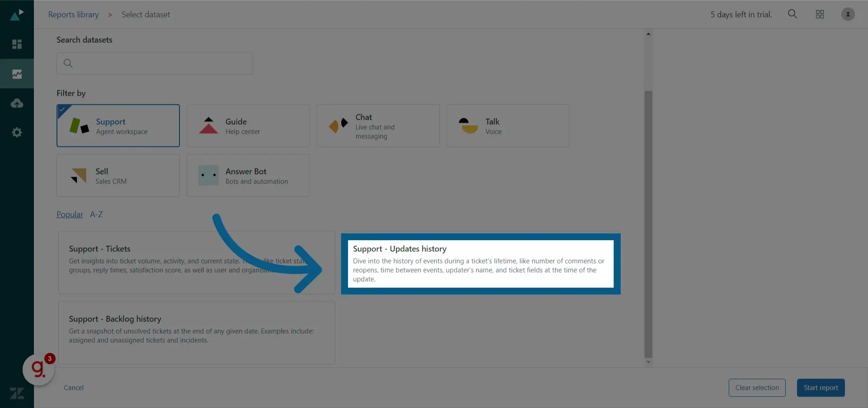Click the Start report button
Viewport: 868px width, 408px height.
(x=821, y=388)
